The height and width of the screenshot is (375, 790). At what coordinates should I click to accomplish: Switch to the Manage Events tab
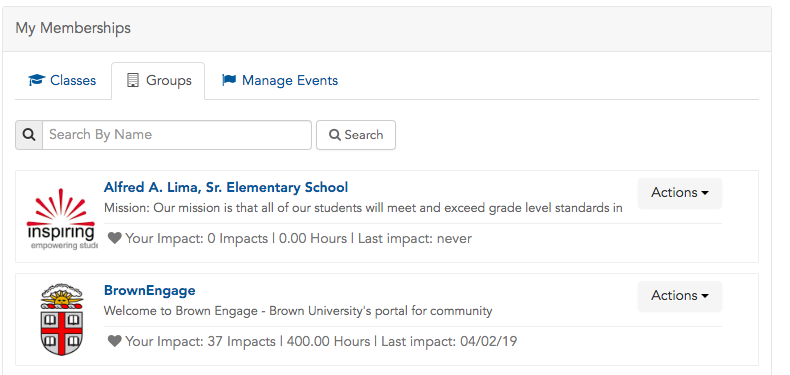point(280,81)
